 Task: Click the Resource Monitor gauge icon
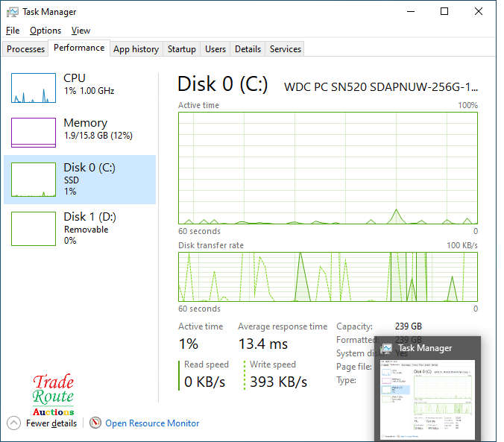click(95, 423)
